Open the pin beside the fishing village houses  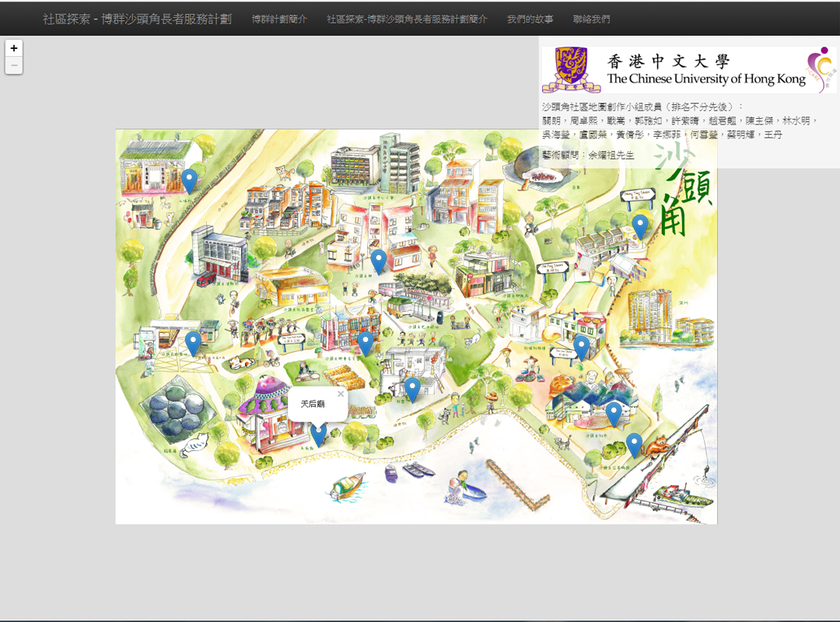coord(614,410)
